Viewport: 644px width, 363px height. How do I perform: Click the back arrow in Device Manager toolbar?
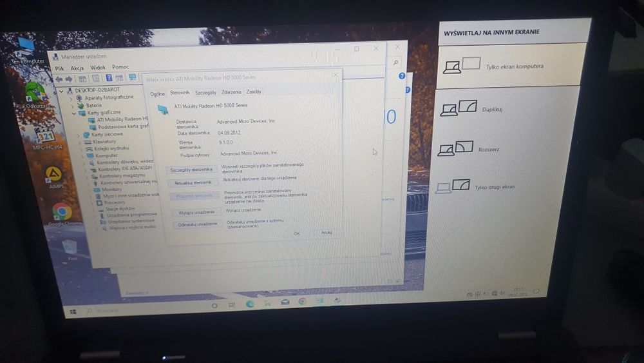59,79
